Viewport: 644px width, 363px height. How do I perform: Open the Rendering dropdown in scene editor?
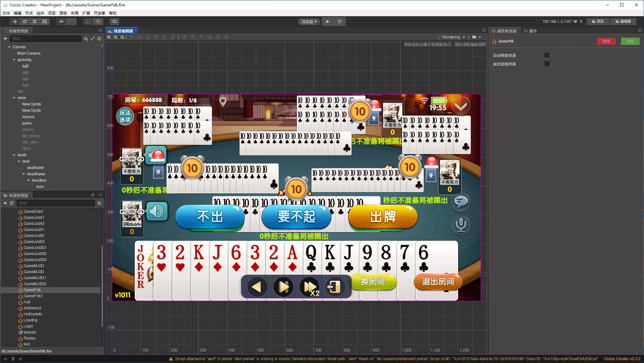pos(453,37)
